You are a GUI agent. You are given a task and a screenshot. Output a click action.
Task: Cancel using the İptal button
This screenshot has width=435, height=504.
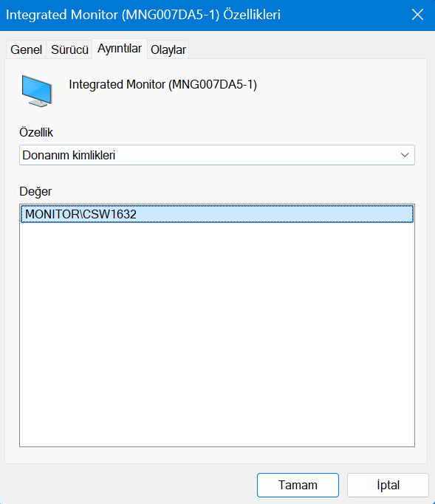388,485
